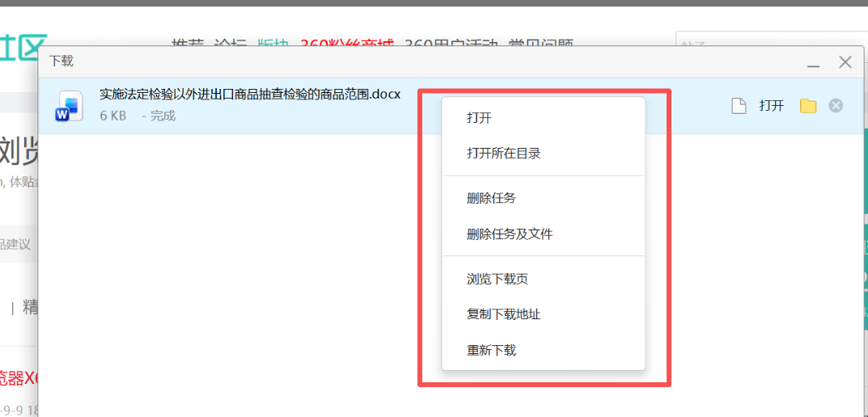The height and width of the screenshot is (417, 868).
Task: Close the 下载 window
Action: click(x=845, y=62)
